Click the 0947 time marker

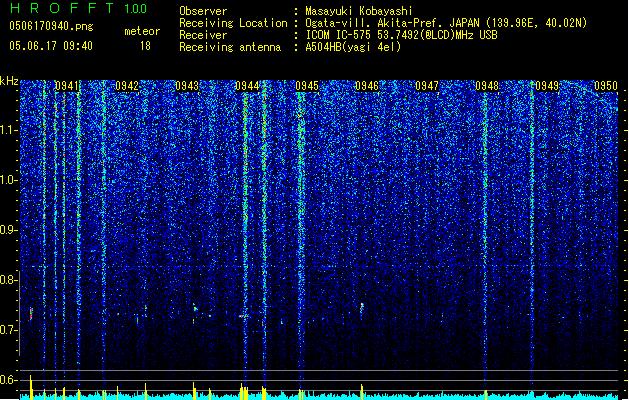point(427,86)
